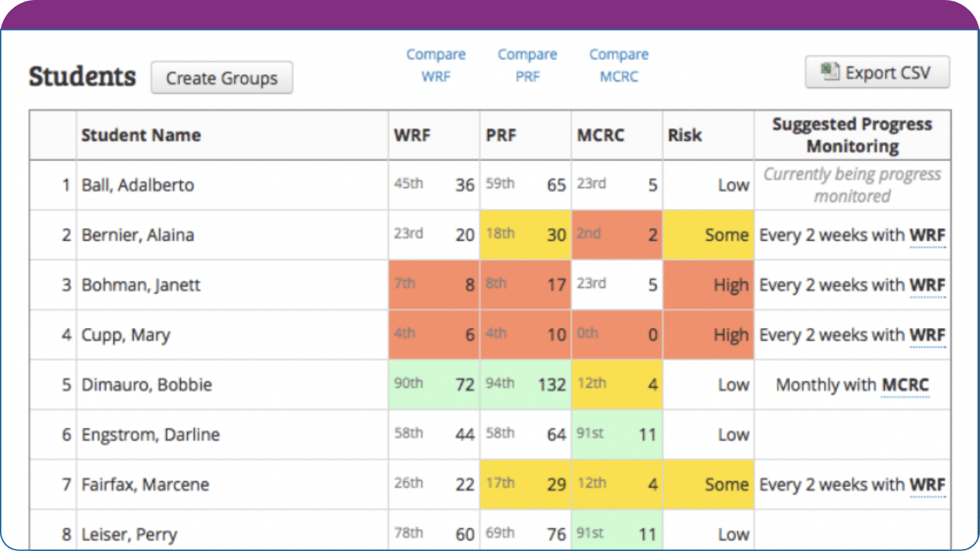Click WRF score 72 for Dimauro, Bobbie
Screen dimensions: 980x551
point(465,385)
